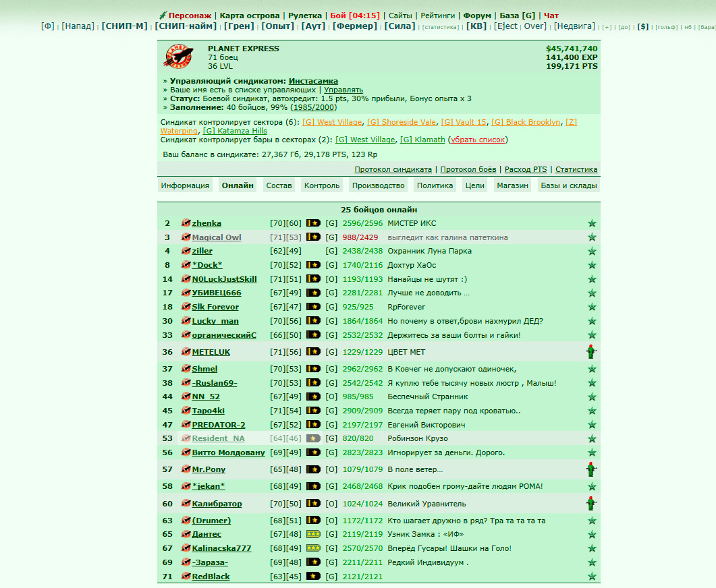Open the Протокол боёв link
The image size is (716, 588).
(468, 169)
